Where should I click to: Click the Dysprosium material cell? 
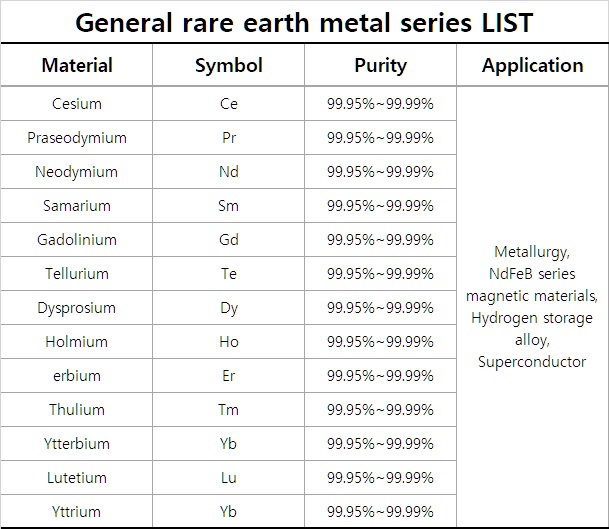77,308
